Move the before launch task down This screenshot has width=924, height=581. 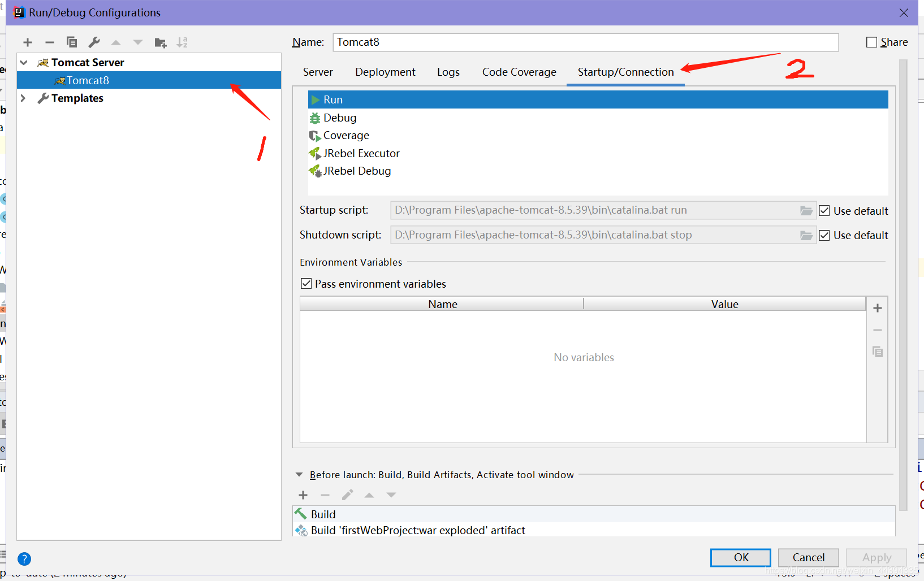(x=391, y=495)
